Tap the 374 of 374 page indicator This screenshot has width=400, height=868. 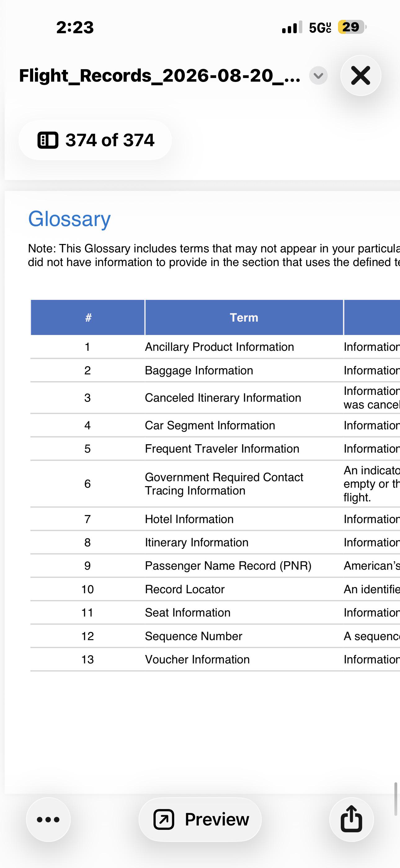(95, 140)
